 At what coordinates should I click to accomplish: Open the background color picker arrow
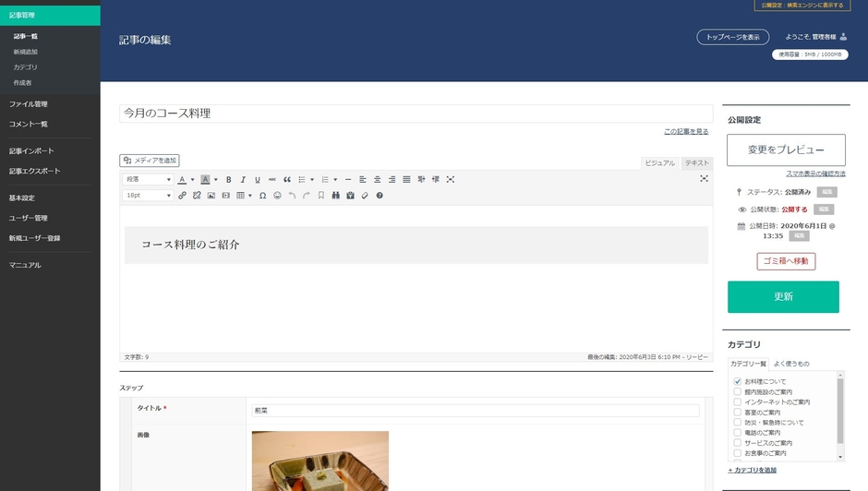(x=216, y=179)
